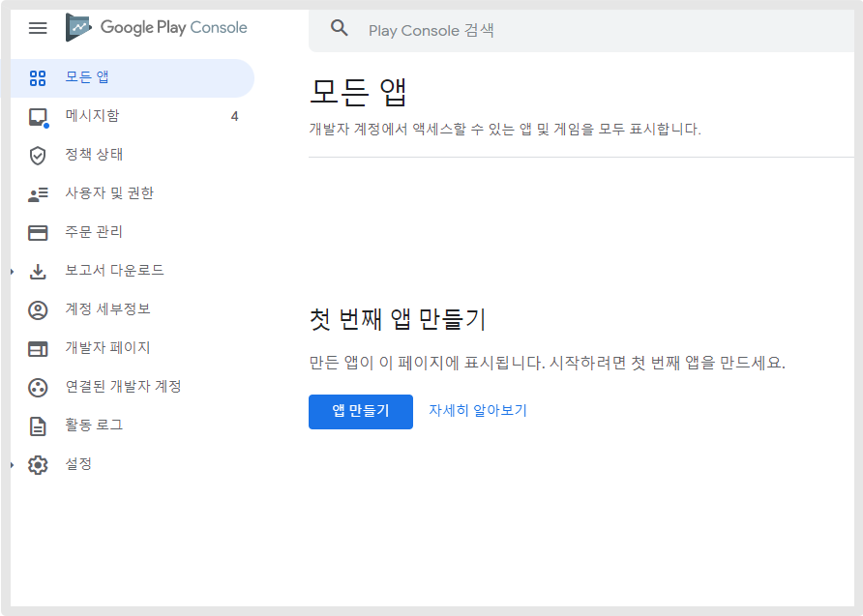Select the 메시지함 menu item
The image size is (863, 616).
click(93, 116)
